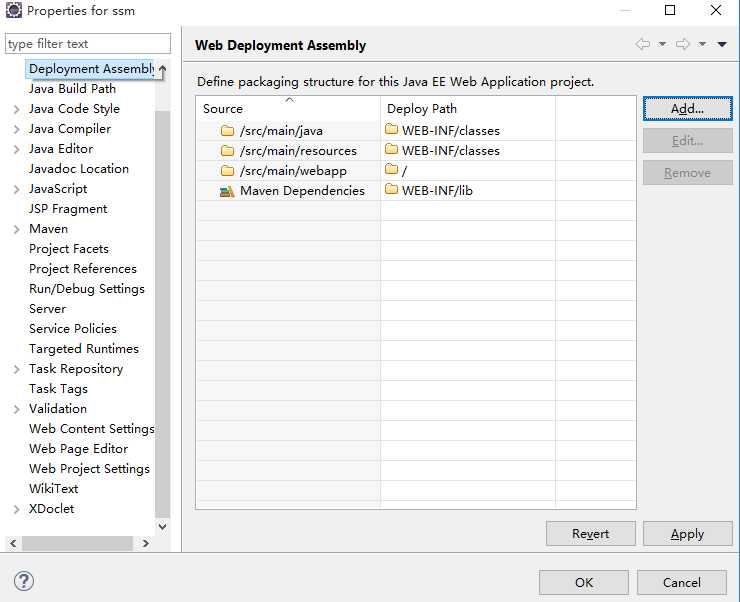This screenshot has height=602, width=740.
Task: Click the Revert button
Action: click(591, 534)
